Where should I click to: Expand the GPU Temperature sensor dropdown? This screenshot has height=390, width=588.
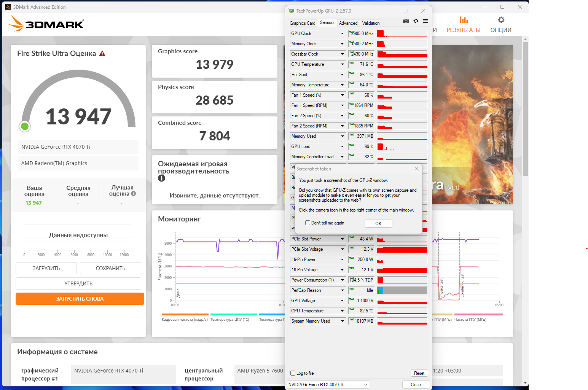tap(342, 64)
